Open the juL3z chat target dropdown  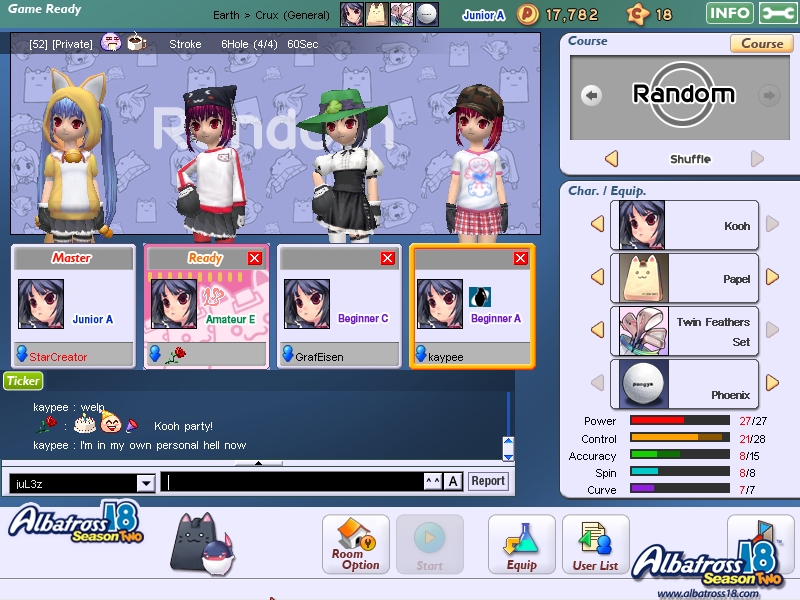tap(145, 483)
